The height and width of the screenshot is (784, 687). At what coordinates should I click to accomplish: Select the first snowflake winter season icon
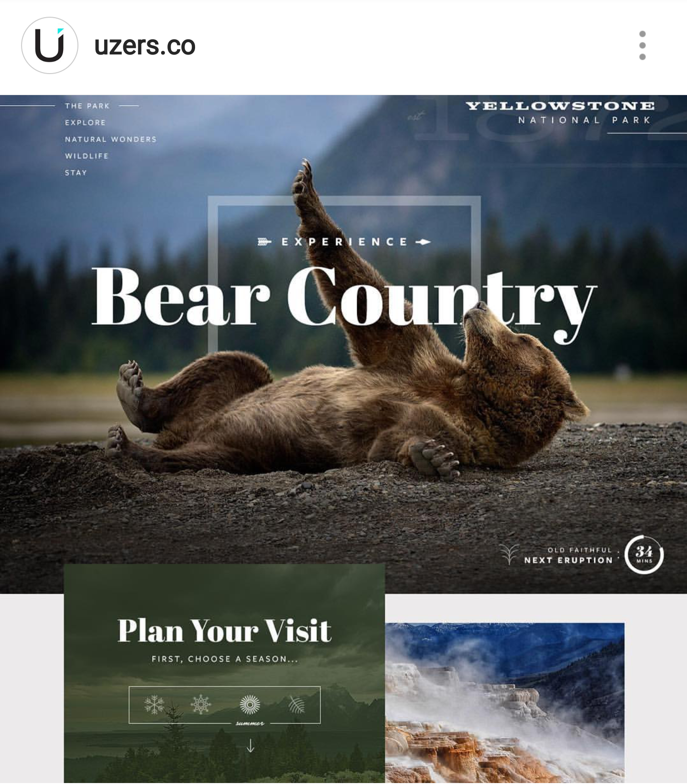click(154, 704)
